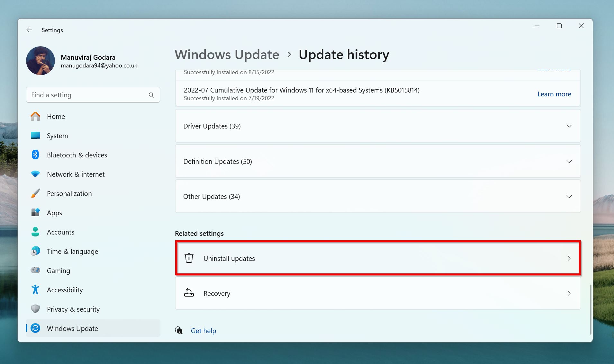Image resolution: width=614 pixels, height=364 pixels.
Task: Click the Successfully installed on 7/19/2022 text
Action: pos(229,98)
